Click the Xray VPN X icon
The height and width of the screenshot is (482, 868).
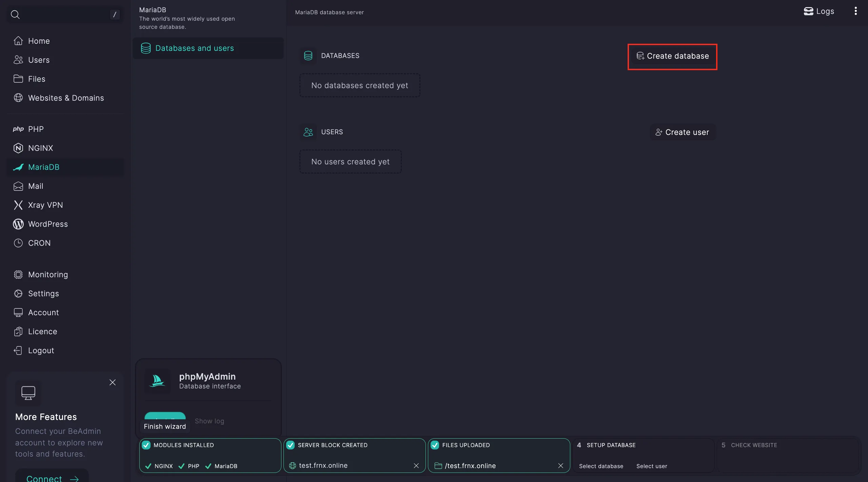point(18,205)
